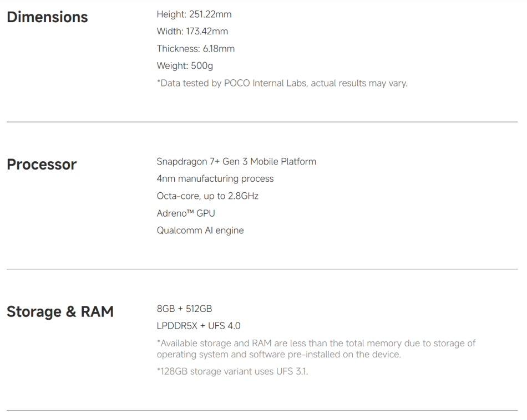
Task: Click the 128GB storage variant UFS 3.1 note
Action: [x=232, y=371]
